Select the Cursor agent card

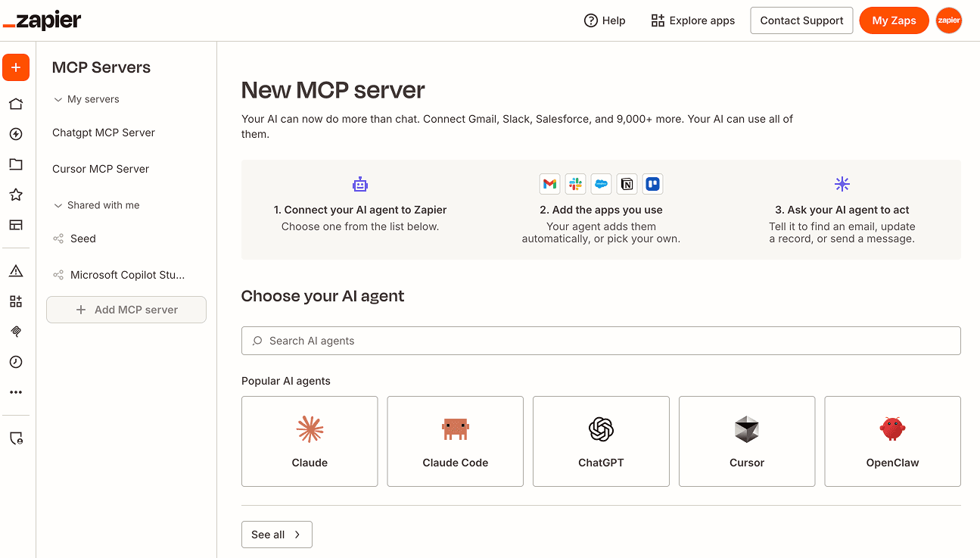pos(747,441)
